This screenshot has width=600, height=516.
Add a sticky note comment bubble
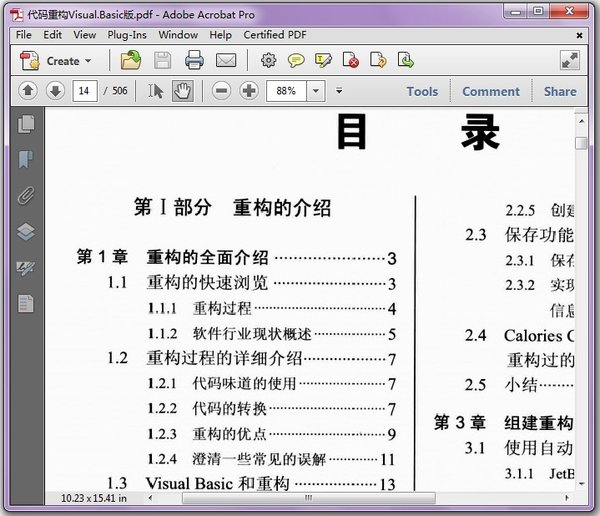pyautogui.click(x=296, y=60)
